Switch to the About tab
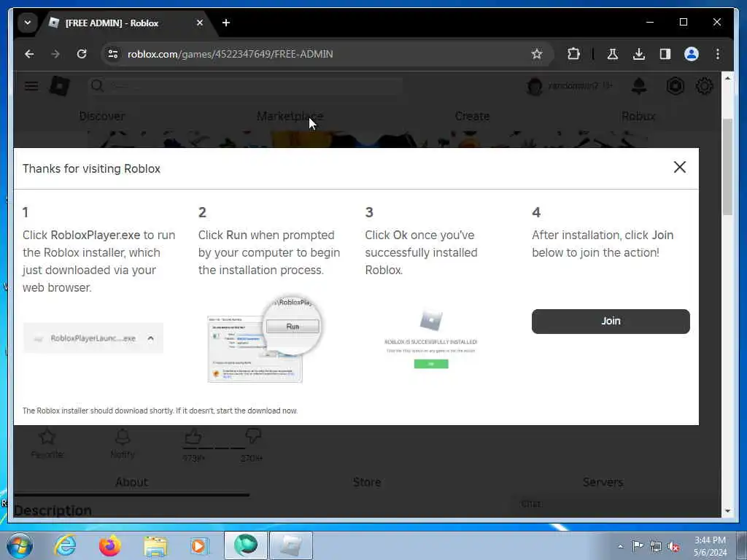747x560 pixels. (131, 482)
